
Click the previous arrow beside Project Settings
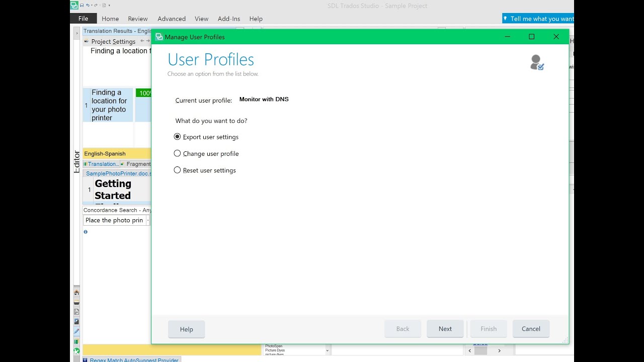click(x=142, y=41)
